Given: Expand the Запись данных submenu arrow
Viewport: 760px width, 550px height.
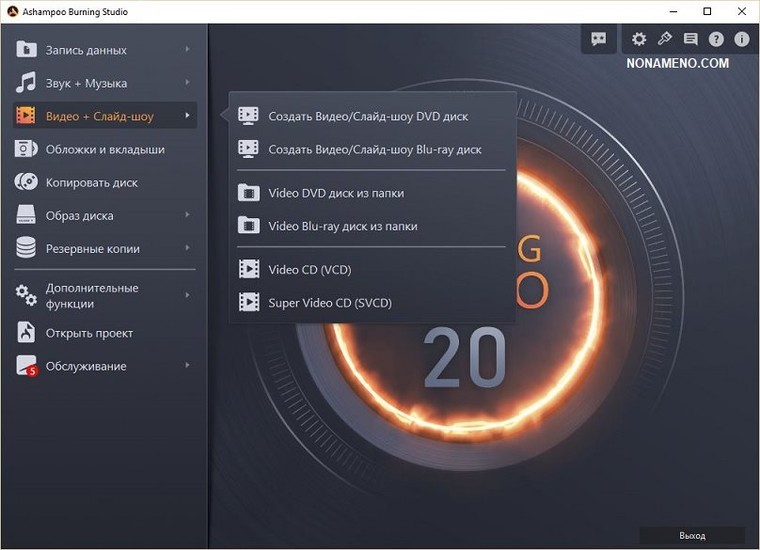Looking at the screenshot, I should pyautogui.click(x=187, y=50).
